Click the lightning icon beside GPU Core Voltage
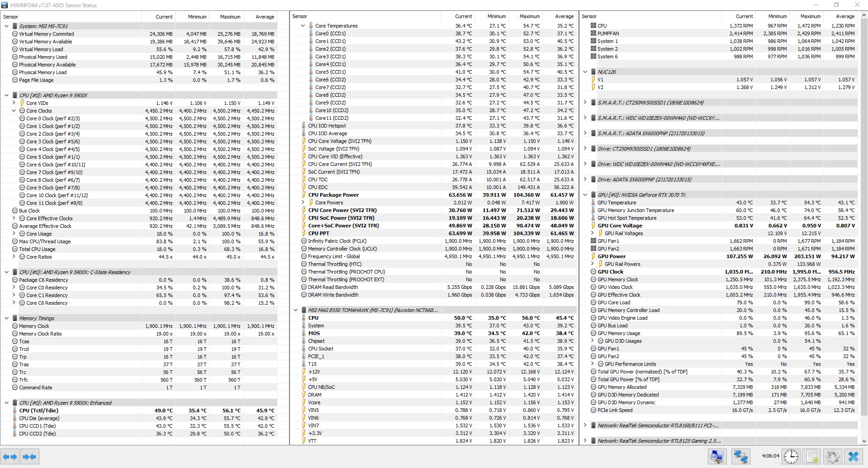Screen dimensions: 868x468 [593, 226]
